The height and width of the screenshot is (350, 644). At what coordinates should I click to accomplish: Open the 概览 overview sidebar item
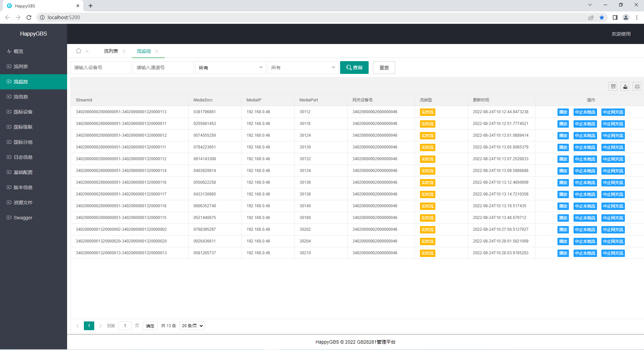34,51
